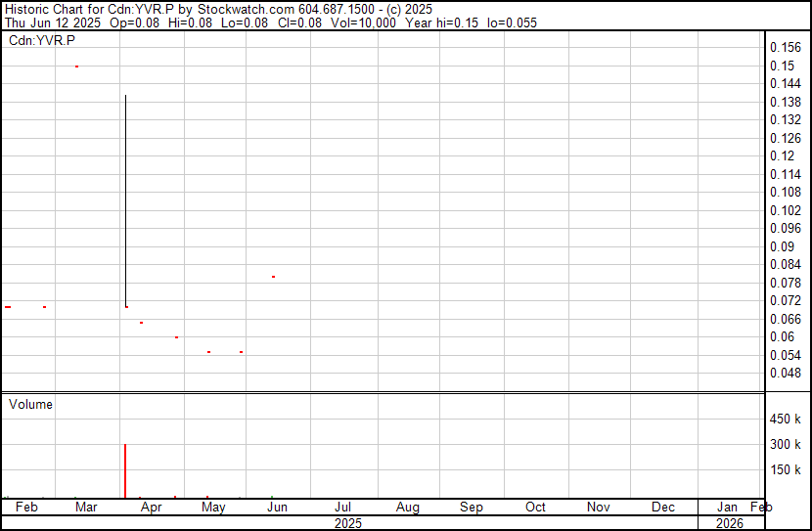Viewport: 812px width, 531px height.
Task: Click the tall red 300k volume bar
Action: coord(125,471)
